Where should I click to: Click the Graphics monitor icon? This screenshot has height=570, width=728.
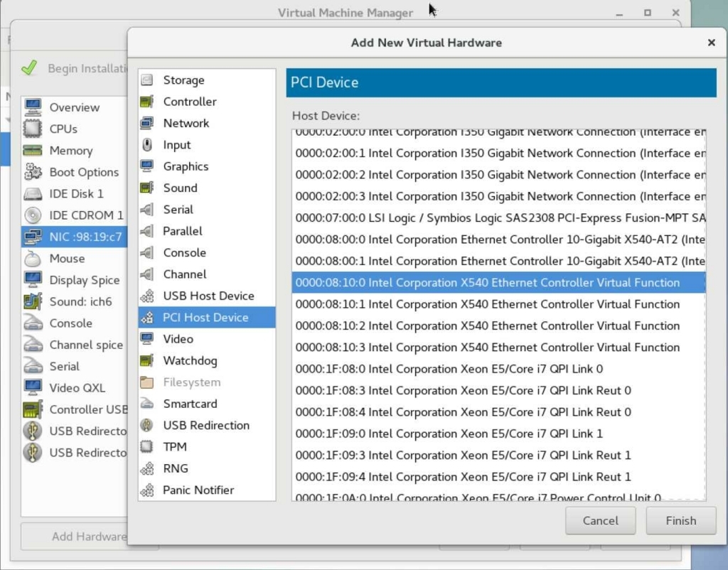147,166
